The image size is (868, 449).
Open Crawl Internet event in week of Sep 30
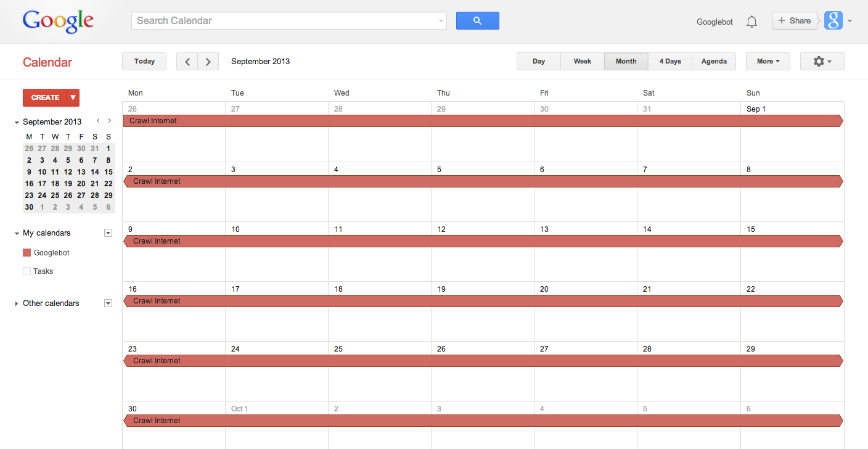(483, 421)
